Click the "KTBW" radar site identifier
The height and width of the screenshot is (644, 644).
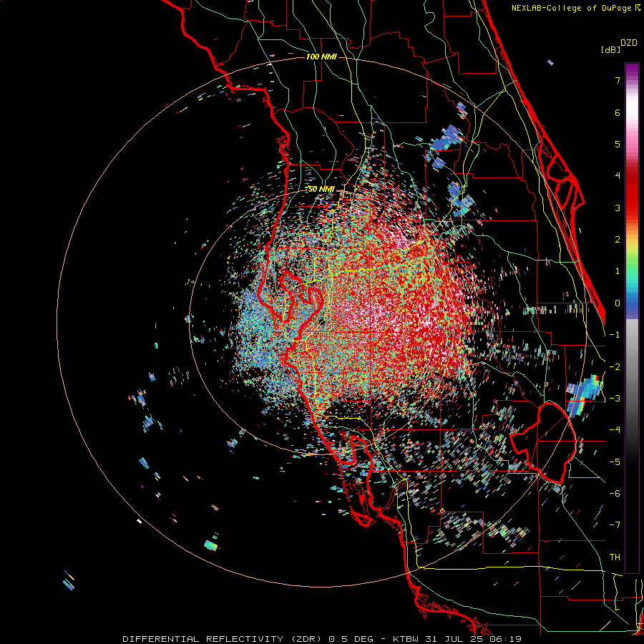coord(406,639)
